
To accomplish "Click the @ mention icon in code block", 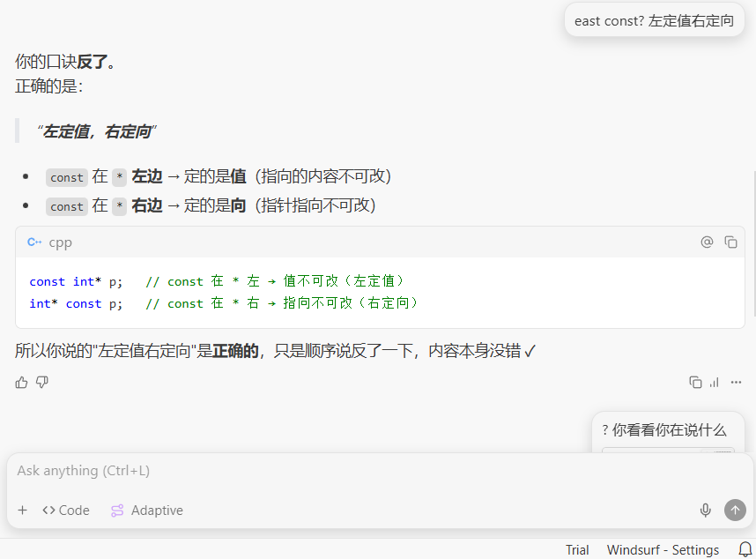I will point(707,242).
